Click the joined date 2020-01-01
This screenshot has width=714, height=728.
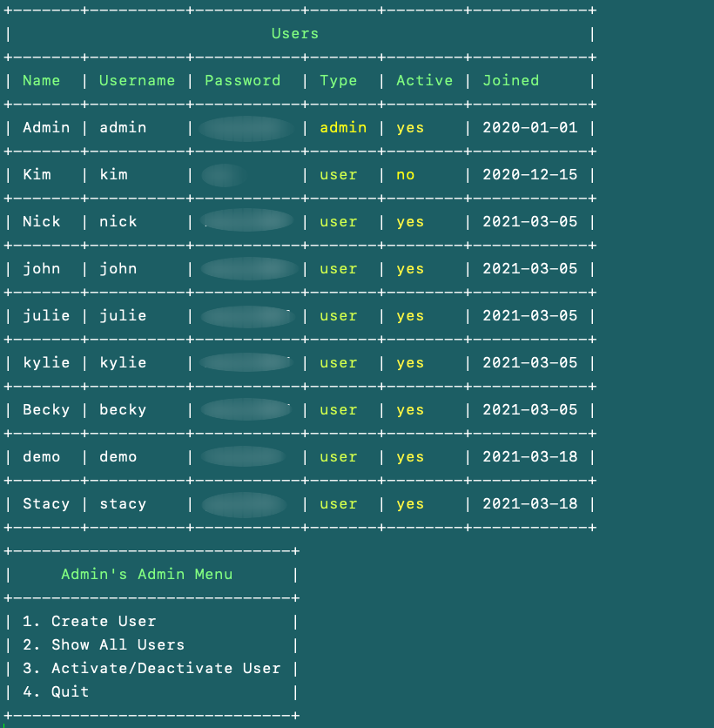(530, 128)
